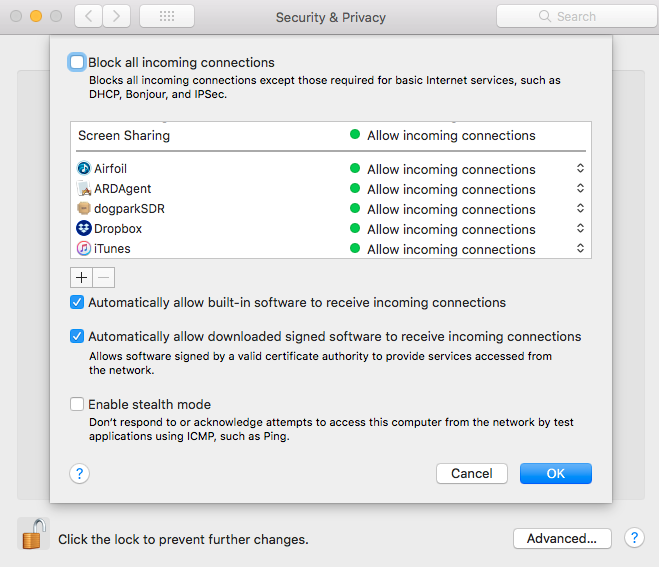Cancel the firewall options dialog

pyautogui.click(x=472, y=473)
